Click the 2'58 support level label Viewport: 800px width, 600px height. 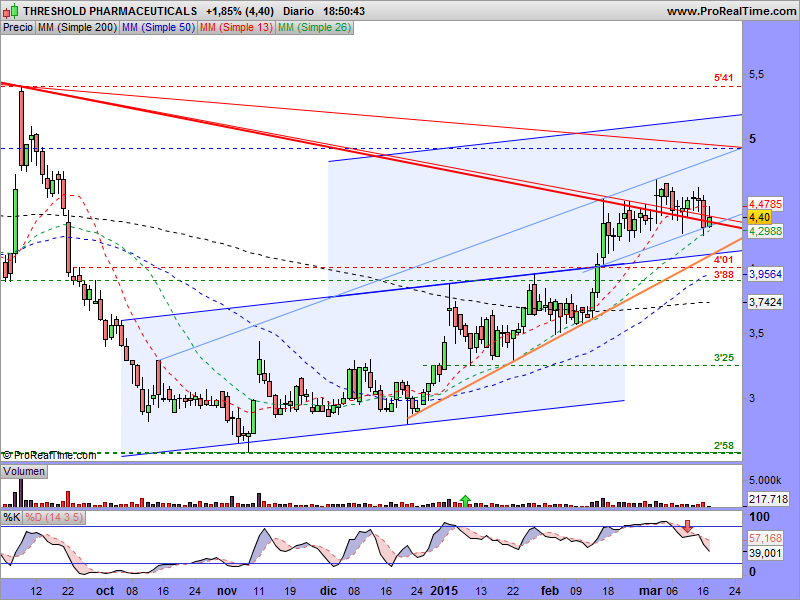[x=723, y=445]
